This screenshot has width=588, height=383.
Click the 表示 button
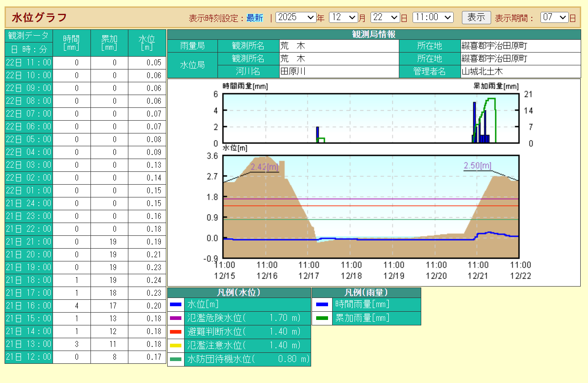pos(476,17)
